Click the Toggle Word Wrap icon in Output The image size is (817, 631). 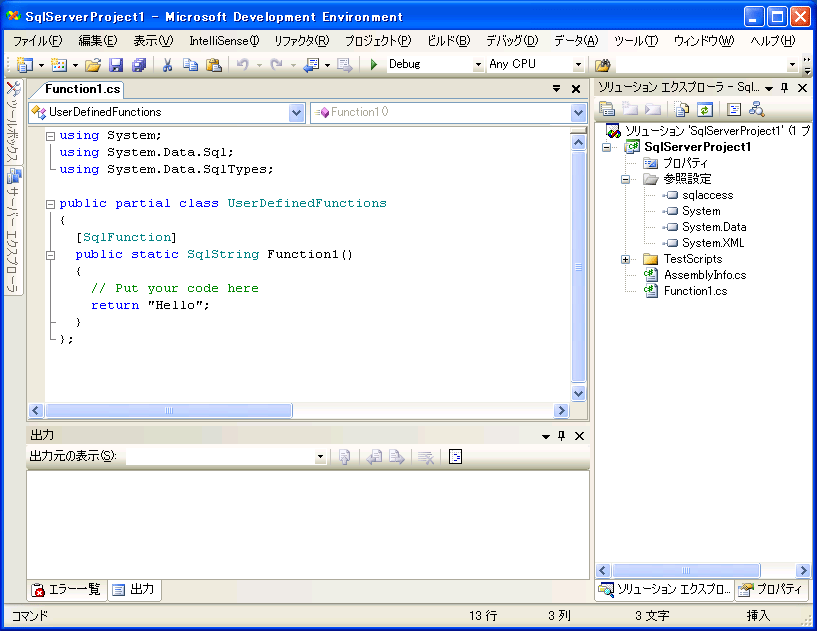(455, 457)
